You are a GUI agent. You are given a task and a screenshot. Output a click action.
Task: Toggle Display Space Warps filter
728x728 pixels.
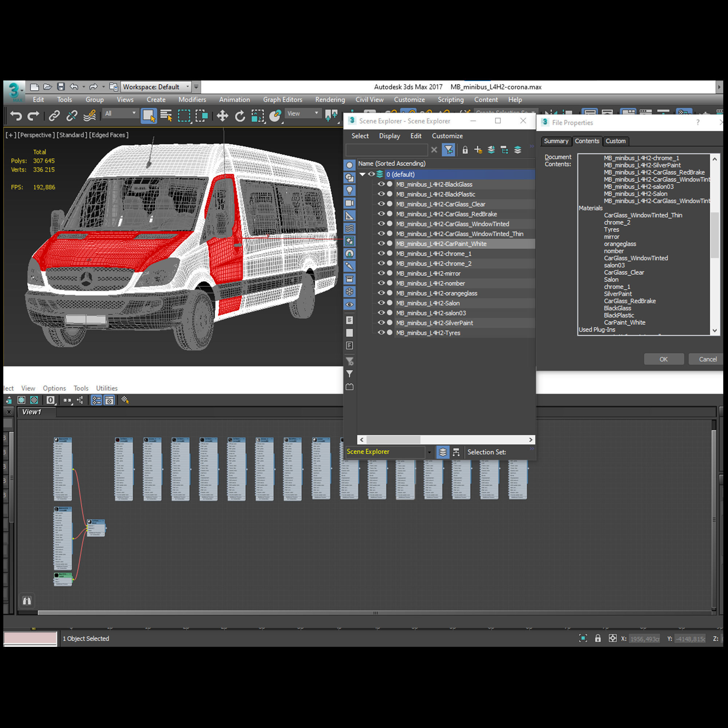point(350,228)
